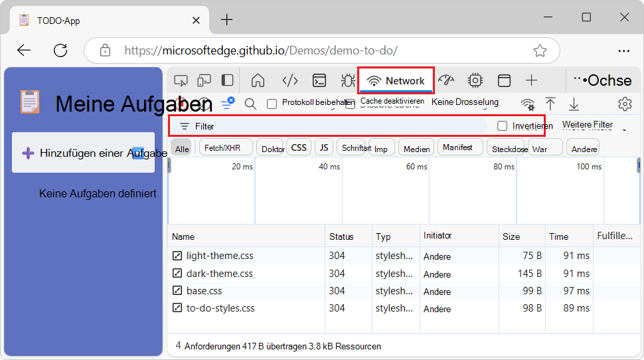Screen dimensions: 644x360
Task: Sort by Name column header
Action: click(x=246, y=236)
